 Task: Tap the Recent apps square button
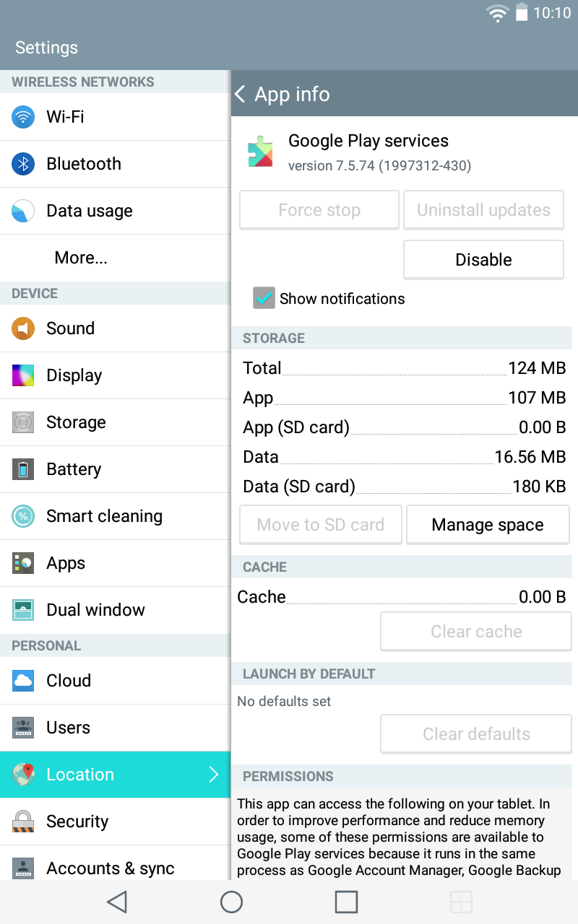tap(346, 902)
